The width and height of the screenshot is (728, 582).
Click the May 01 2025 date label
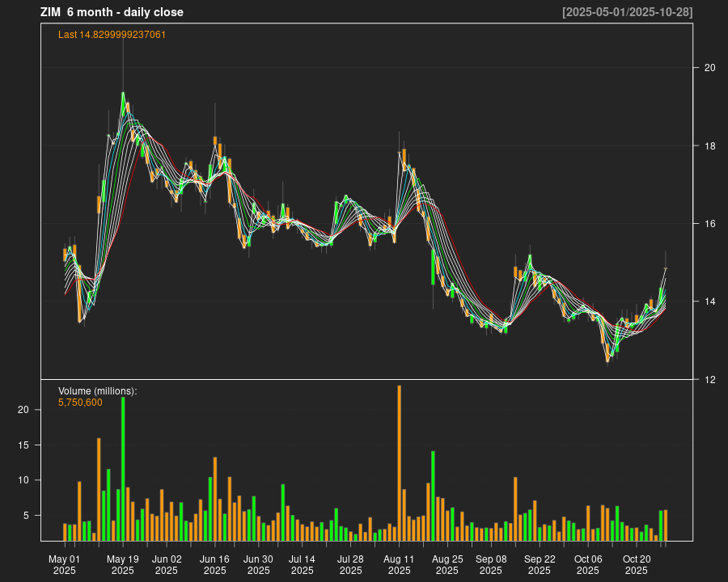pos(64,564)
